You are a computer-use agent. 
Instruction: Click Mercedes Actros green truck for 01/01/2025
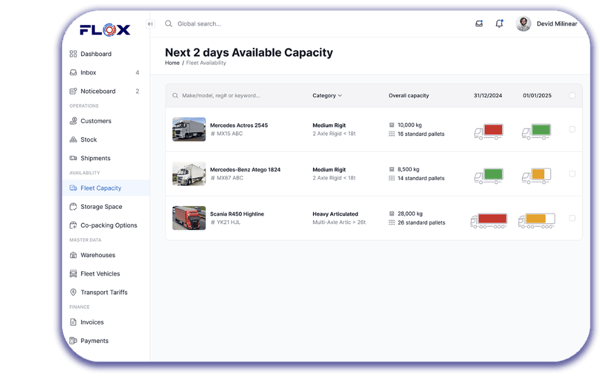[x=536, y=131]
